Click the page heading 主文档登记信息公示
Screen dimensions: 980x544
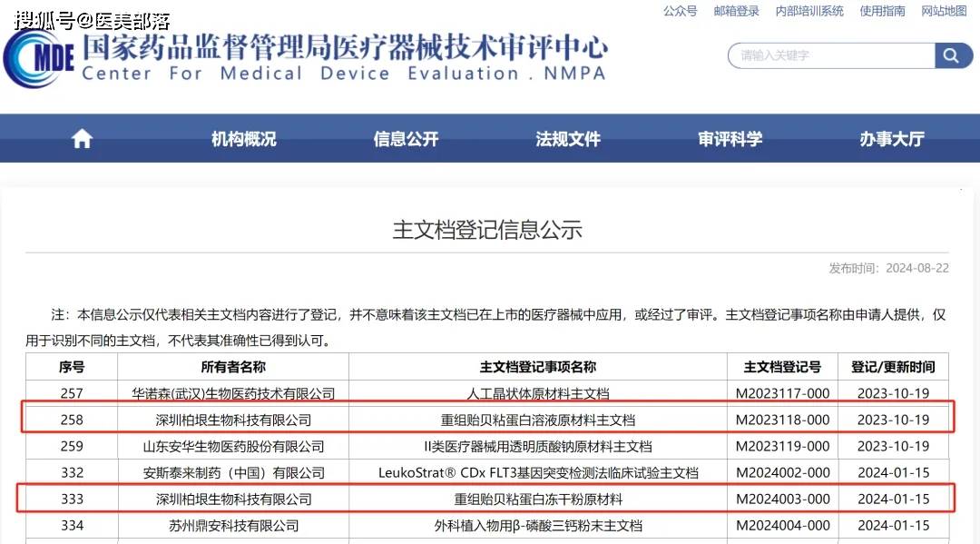coord(487,230)
